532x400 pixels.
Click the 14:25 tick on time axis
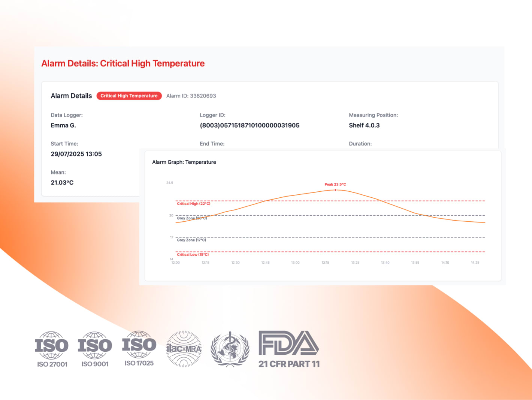(475, 263)
